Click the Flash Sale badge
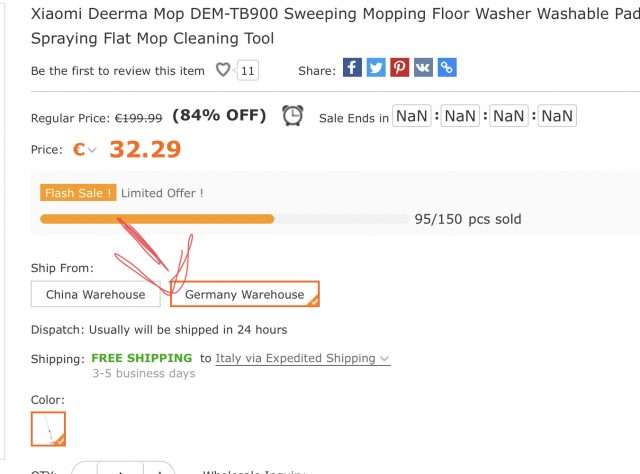 click(x=78, y=193)
